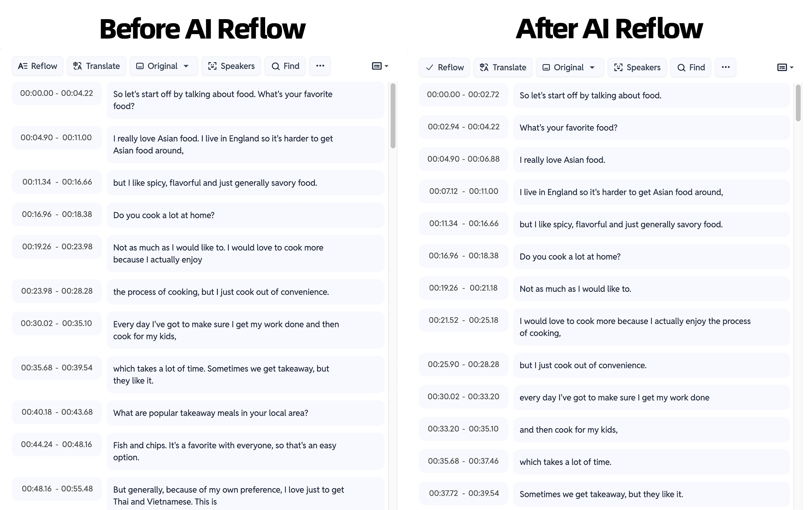Toggle the Reflow button on left panel
The height and width of the screenshot is (510, 812).
point(38,66)
